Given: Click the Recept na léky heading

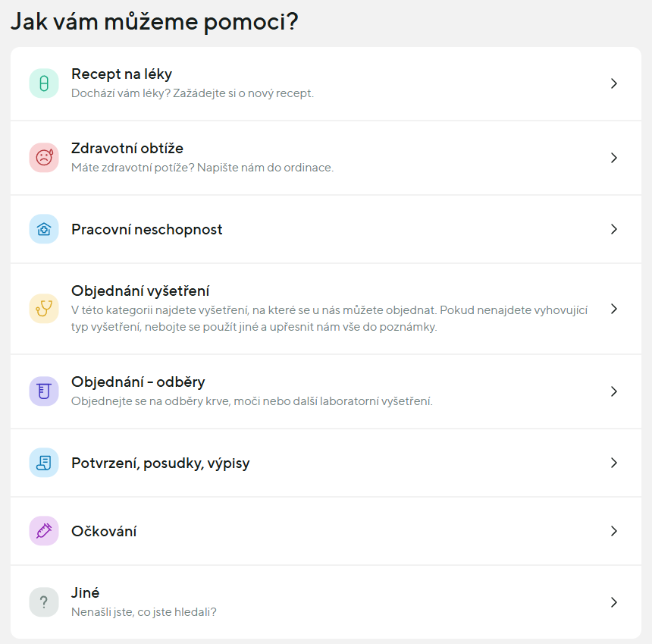Looking at the screenshot, I should pyautogui.click(x=121, y=74).
